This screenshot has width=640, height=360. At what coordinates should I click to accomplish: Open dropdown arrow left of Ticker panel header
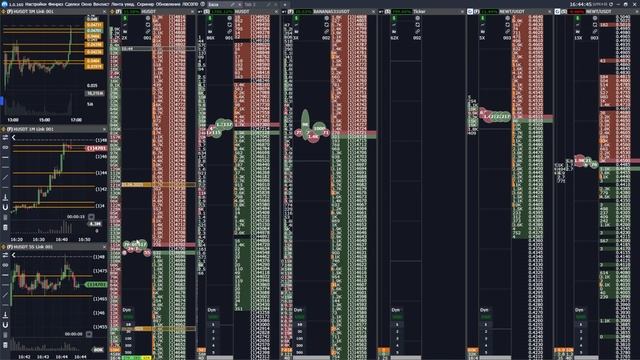point(381,12)
